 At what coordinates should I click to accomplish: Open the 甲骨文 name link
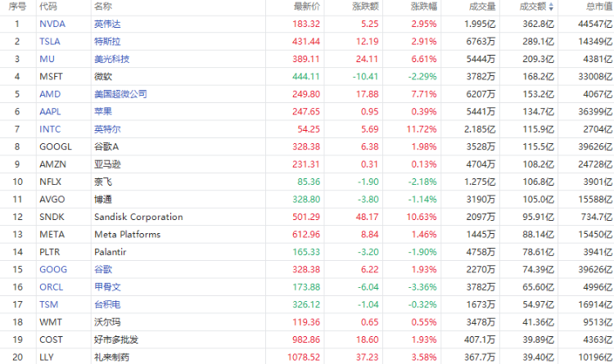point(107,287)
